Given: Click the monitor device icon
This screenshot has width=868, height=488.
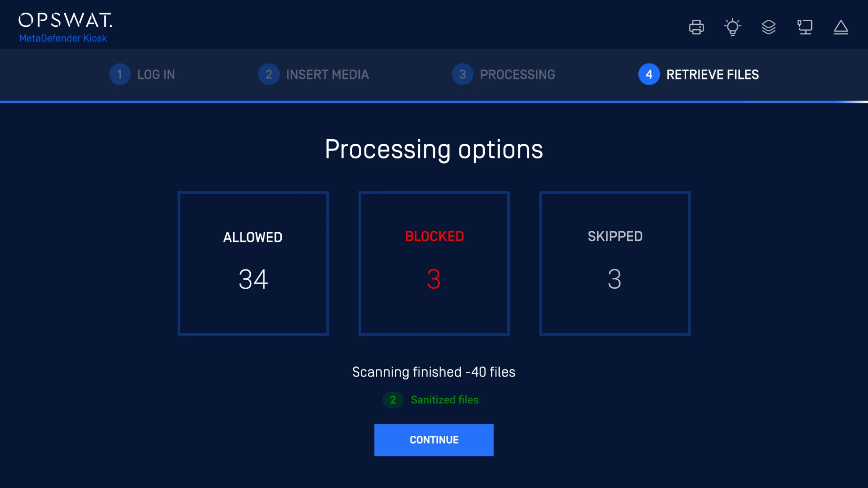Looking at the screenshot, I should coord(805,27).
